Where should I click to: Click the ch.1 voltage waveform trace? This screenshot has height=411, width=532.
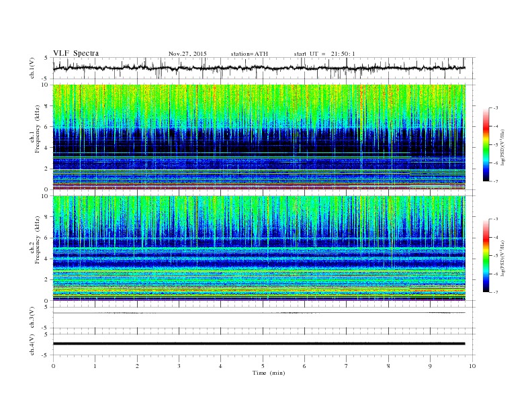click(x=259, y=68)
